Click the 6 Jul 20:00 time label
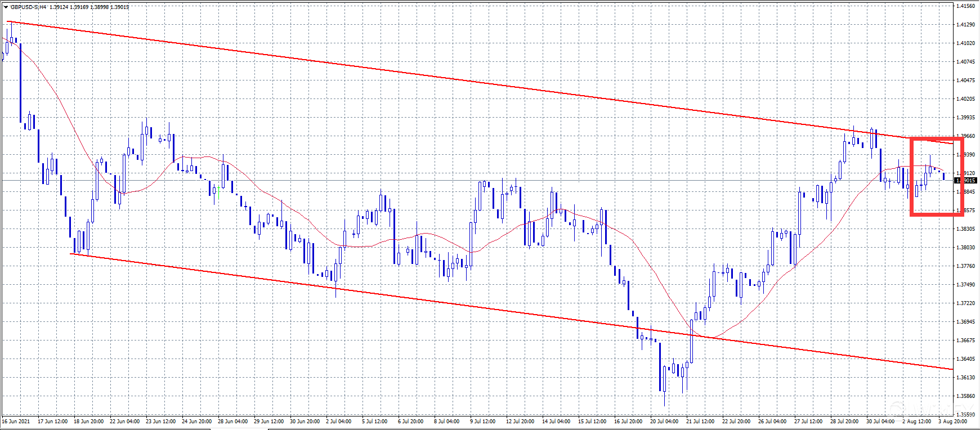Image resolution: width=980 pixels, height=430 pixels. [x=411, y=421]
